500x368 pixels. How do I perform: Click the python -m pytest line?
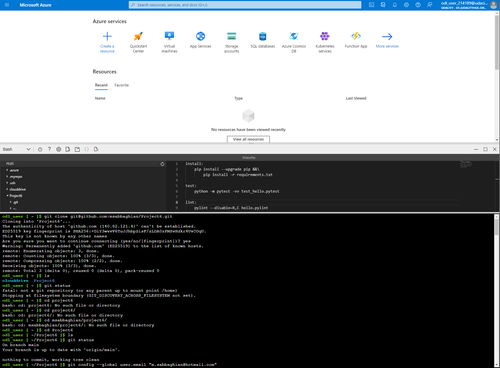(237, 191)
